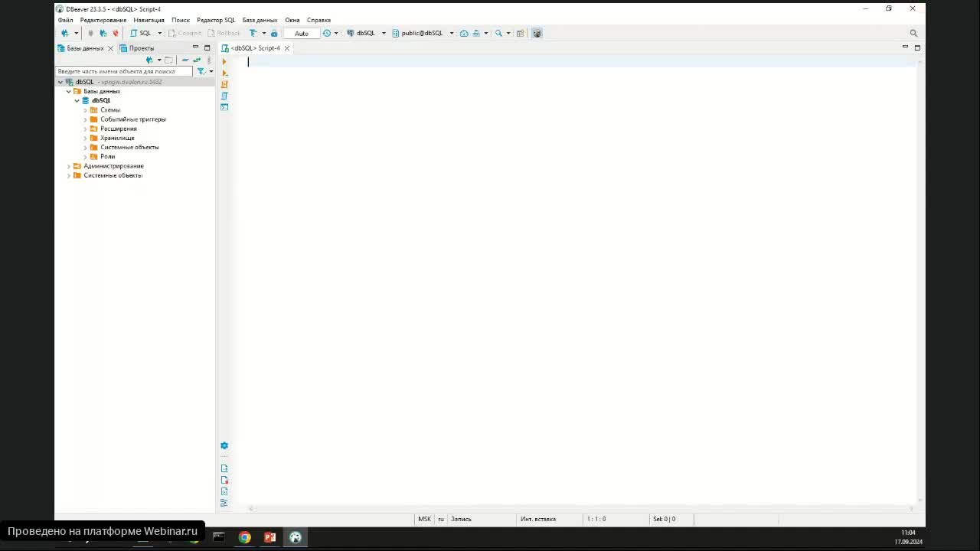Viewport: 980px width, 551px height.
Task: Click the Auto commit mode field
Action: [302, 33]
